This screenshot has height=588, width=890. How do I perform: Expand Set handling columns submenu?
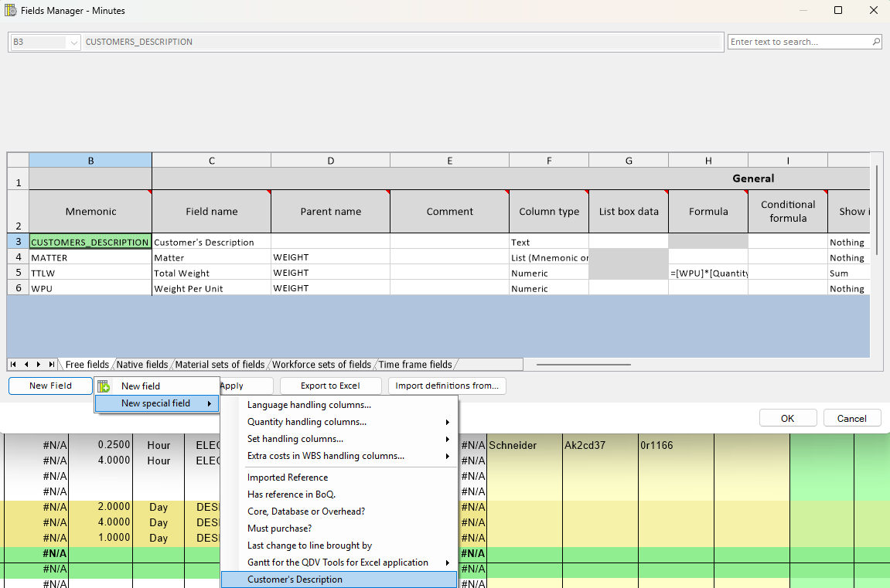(x=447, y=439)
